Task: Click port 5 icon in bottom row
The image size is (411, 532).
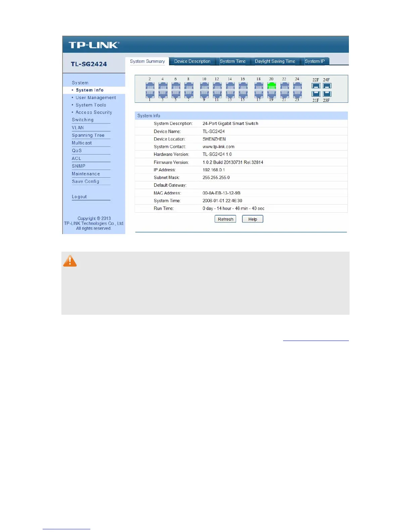Action: coord(176,94)
